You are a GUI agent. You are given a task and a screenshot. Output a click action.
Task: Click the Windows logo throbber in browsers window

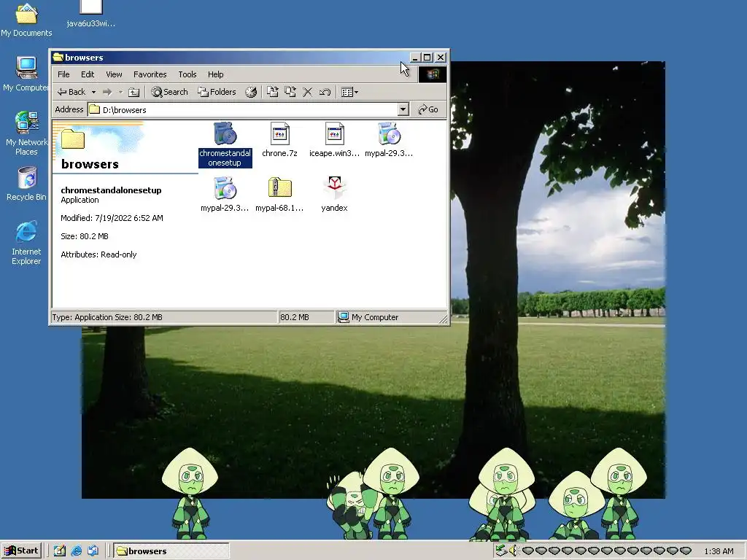[432, 74]
